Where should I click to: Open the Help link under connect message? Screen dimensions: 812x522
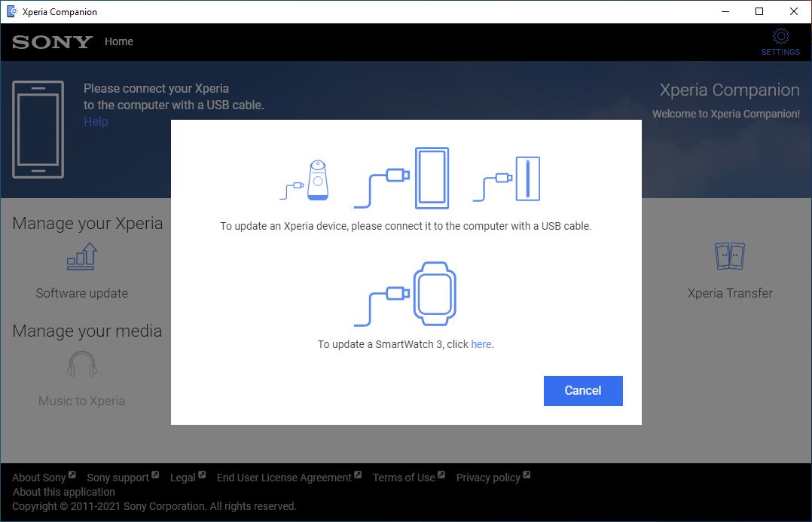pos(96,122)
